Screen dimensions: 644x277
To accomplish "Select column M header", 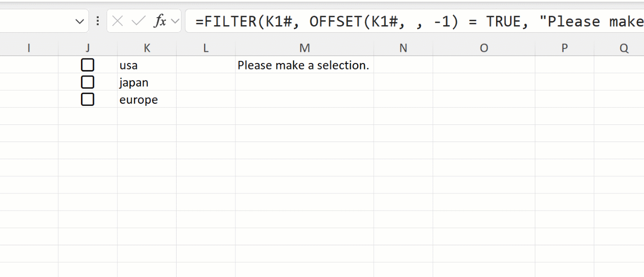I will tap(304, 48).
